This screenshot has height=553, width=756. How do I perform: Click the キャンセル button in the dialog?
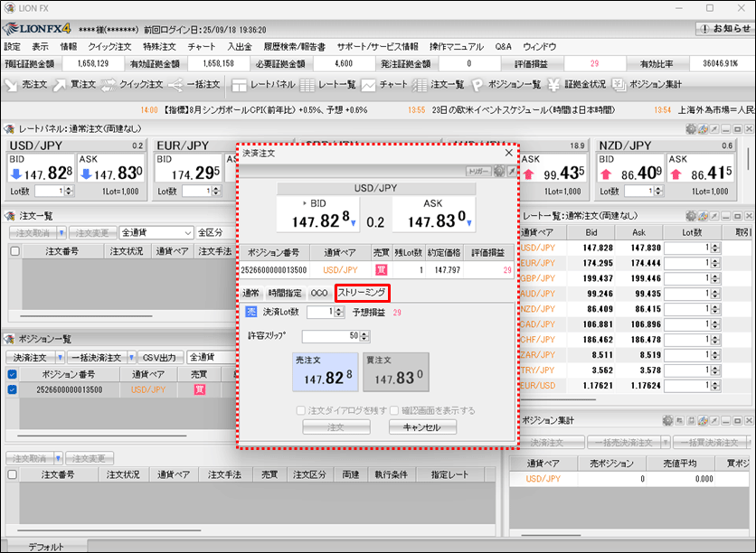click(422, 427)
